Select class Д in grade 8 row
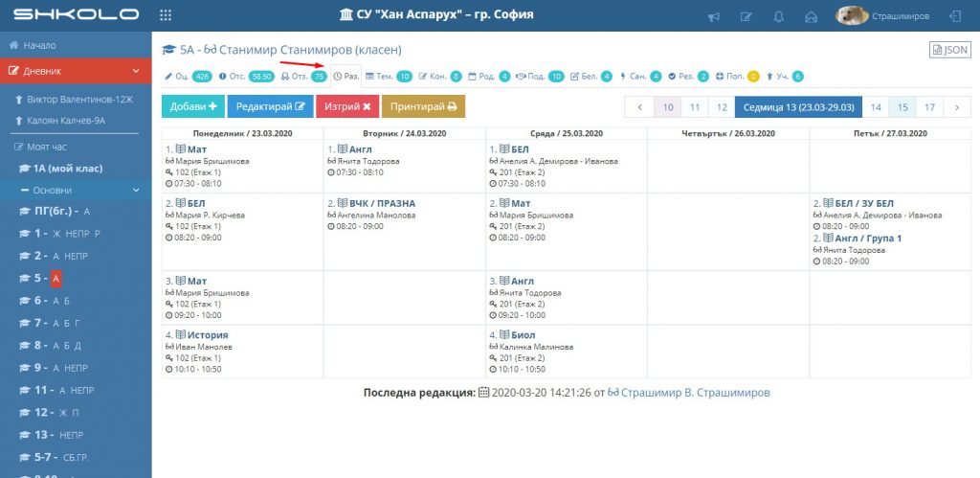Image resolution: width=980 pixels, height=478 pixels. tap(78, 346)
